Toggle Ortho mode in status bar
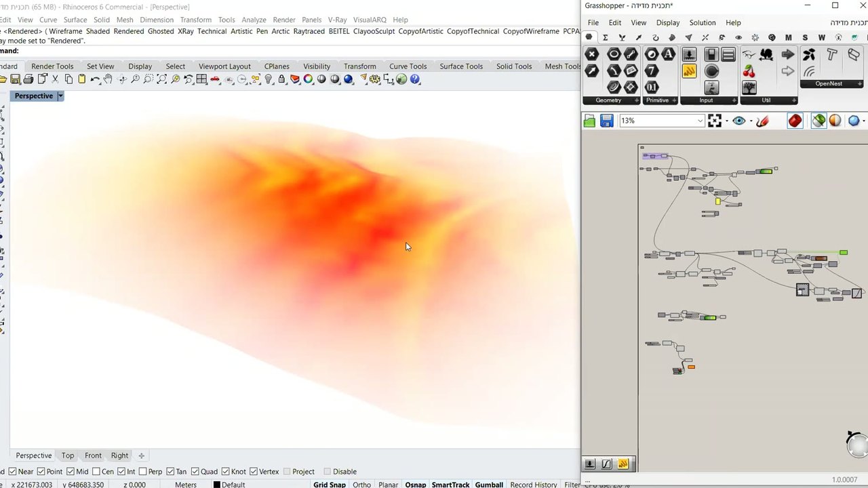The height and width of the screenshot is (488, 868). (361, 485)
